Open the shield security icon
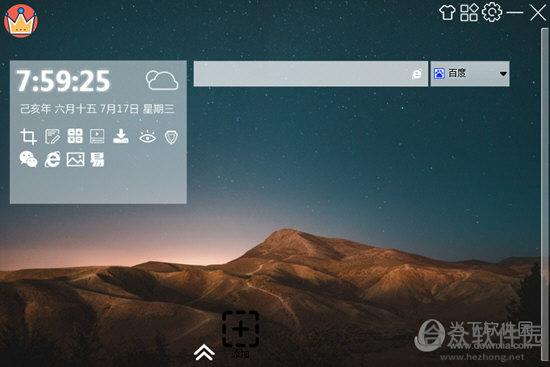Screen dimensions: 550x367 pos(171,137)
